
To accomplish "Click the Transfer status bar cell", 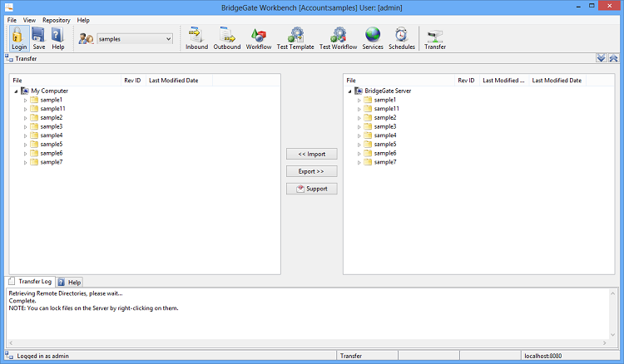I will 367,356.
